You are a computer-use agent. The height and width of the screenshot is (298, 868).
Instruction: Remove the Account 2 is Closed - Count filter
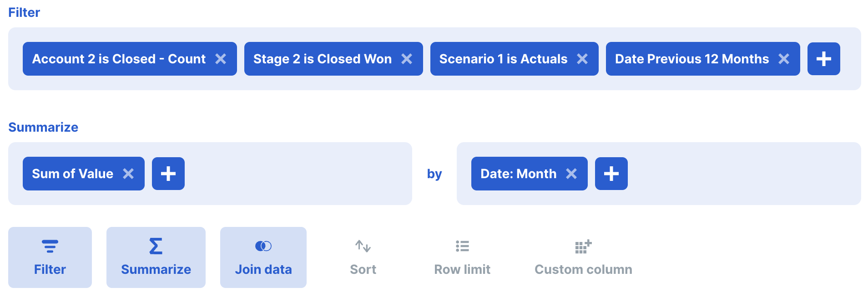pos(221,59)
